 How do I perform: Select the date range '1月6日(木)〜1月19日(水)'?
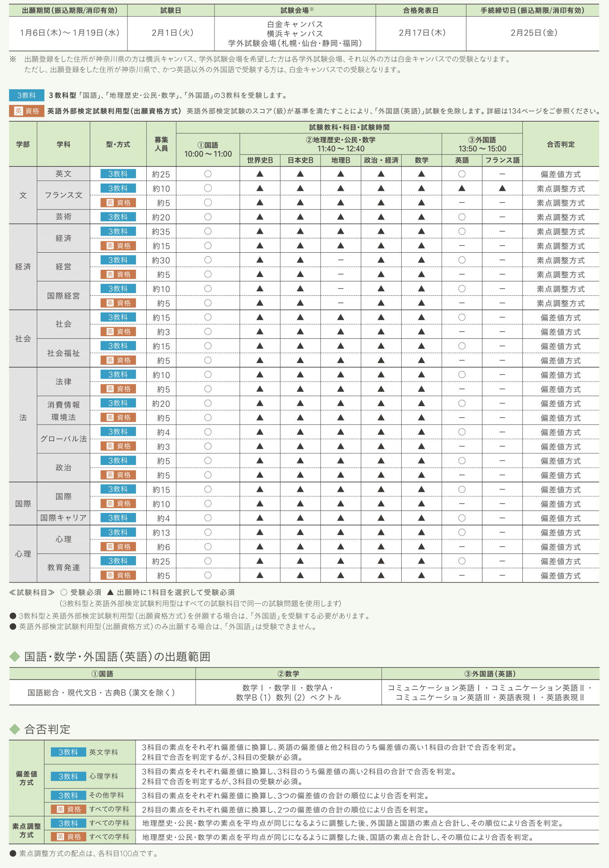click(x=69, y=33)
